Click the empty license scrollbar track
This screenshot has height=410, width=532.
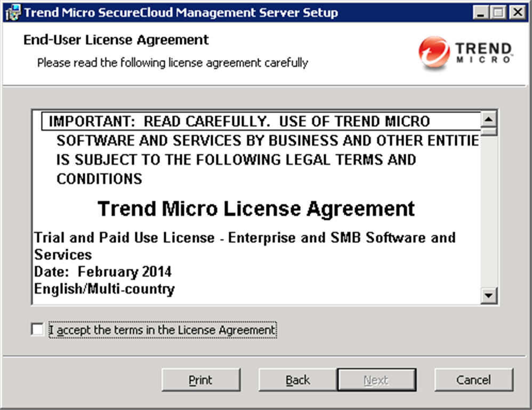[x=489, y=213]
